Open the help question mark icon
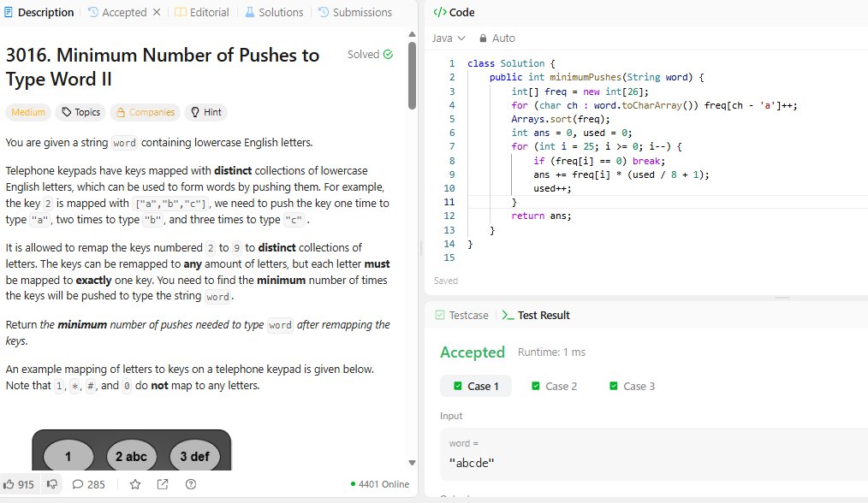 coord(190,485)
